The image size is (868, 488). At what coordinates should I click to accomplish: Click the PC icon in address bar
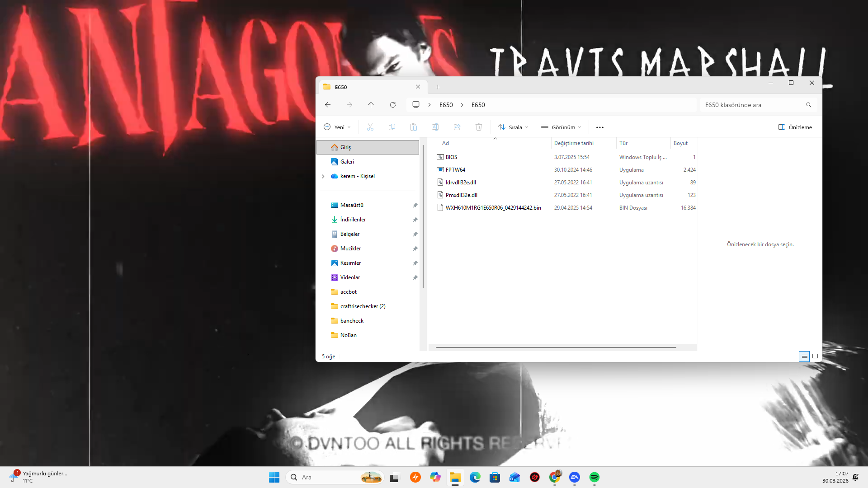coord(416,105)
